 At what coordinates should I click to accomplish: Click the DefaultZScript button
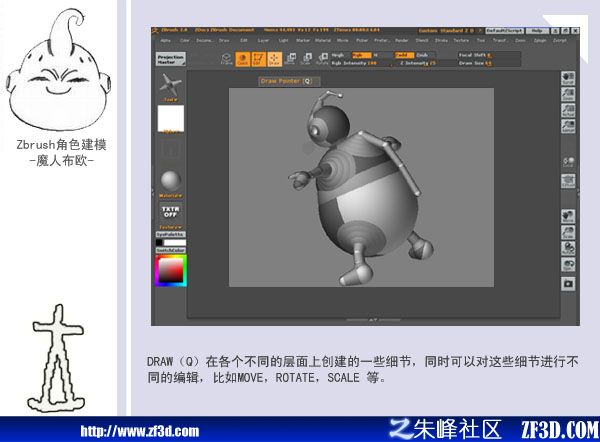(505, 31)
